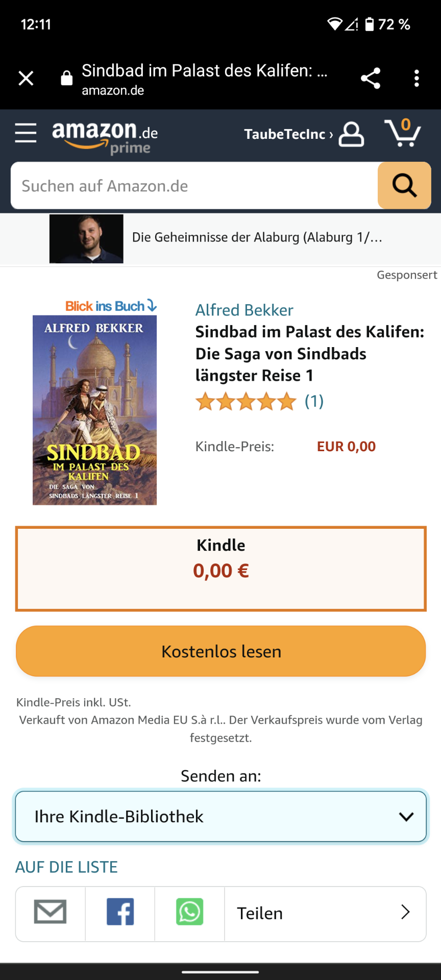Go to the Amazon.de prime home logo
The width and height of the screenshot is (441, 980).
(105, 137)
